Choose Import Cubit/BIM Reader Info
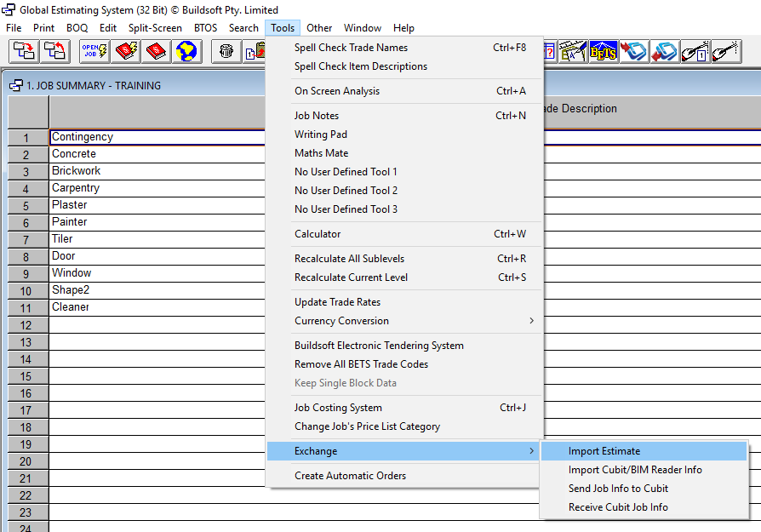Image resolution: width=761 pixels, height=532 pixels. 635,470
